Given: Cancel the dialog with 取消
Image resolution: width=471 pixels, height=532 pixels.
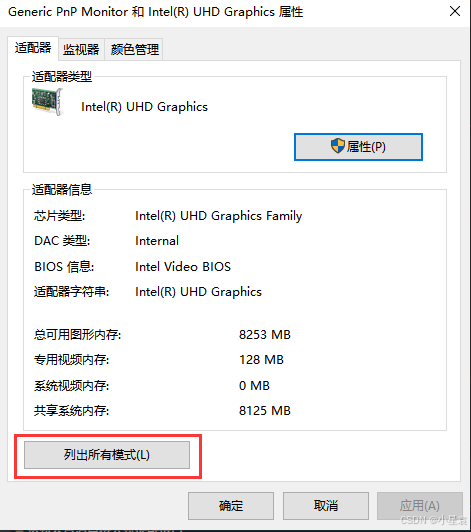Looking at the screenshot, I should [x=326, y=506].
